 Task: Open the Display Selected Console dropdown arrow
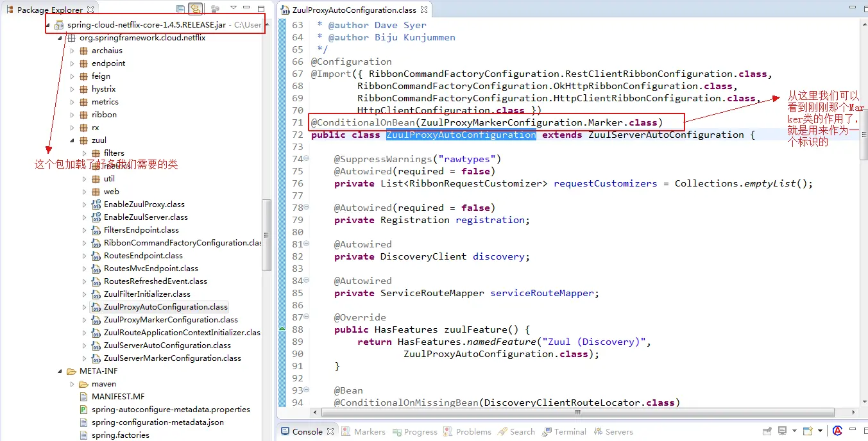(x=794, y=431)
